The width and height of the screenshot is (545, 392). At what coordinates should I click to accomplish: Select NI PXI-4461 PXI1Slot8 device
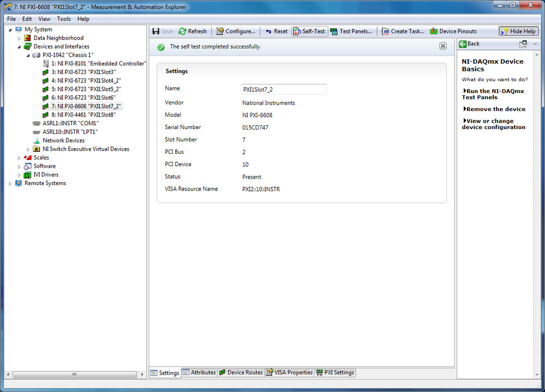click(x=79, y=114)
